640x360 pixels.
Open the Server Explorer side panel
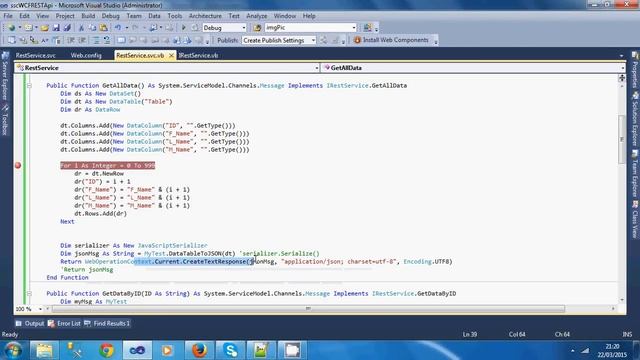click(5, 77)
